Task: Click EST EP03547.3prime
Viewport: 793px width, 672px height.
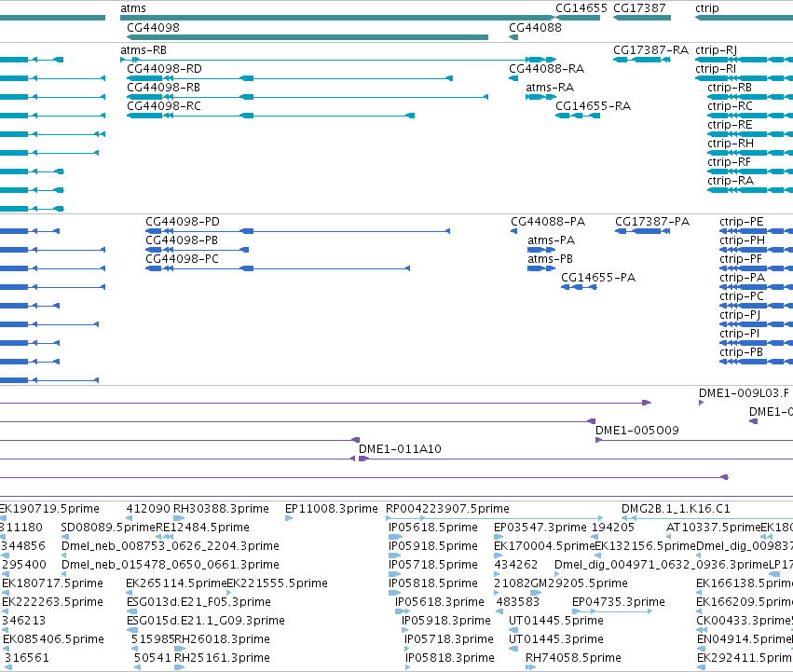Action: 499,537
